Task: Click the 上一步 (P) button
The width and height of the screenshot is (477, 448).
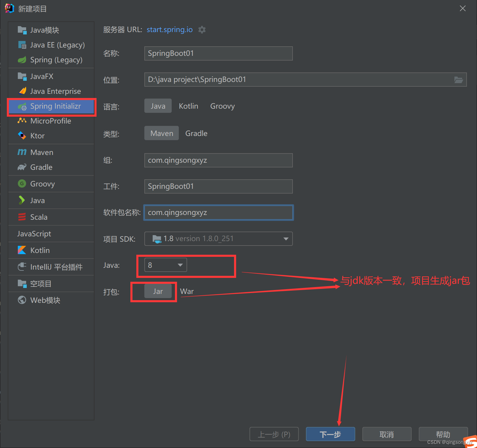Action: [274, 434]
